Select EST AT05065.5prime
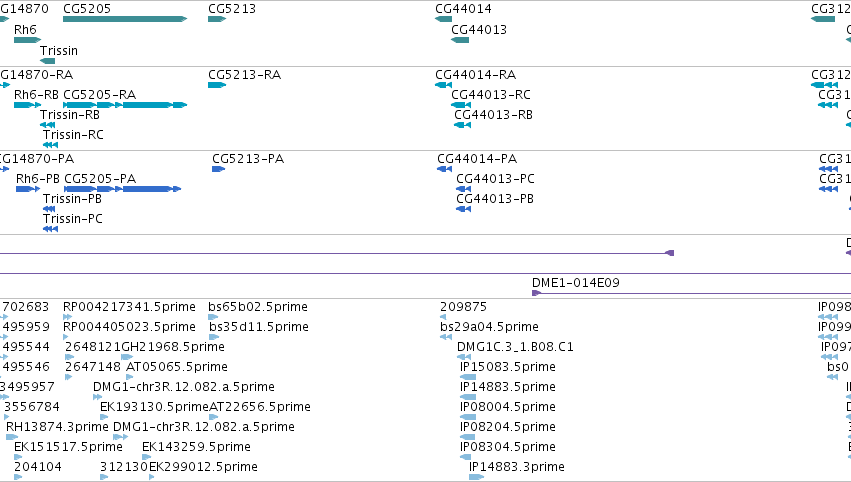This screenshot has width=851, height=482. 177,367
